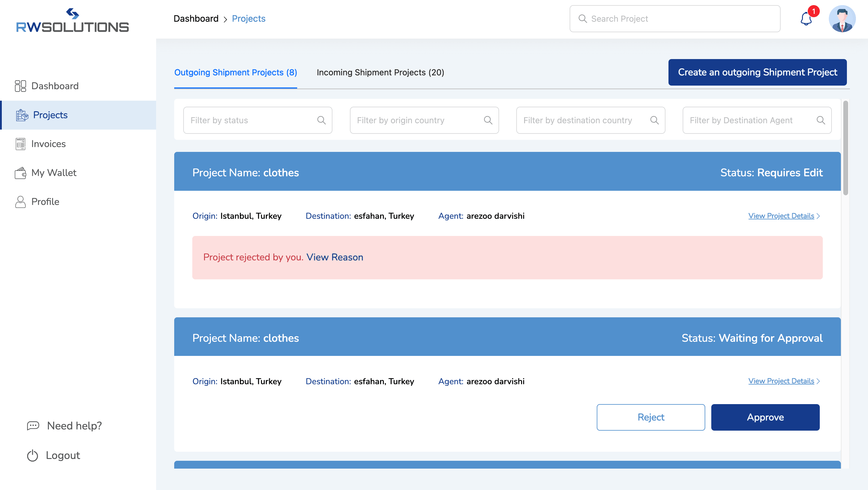Open View Reason for rejected project
Image resolution: width=868 pixels, height=490 pixels.
(x=335, y=257)
